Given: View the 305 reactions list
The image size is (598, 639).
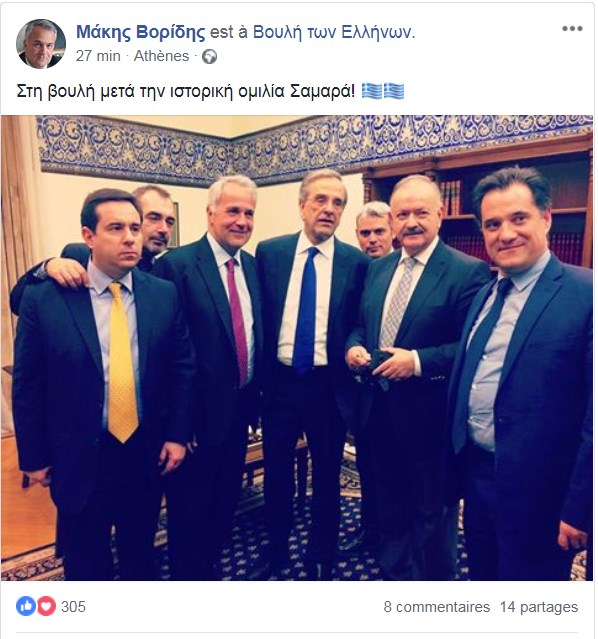Looking at the screenshot, I should (73, 606).
